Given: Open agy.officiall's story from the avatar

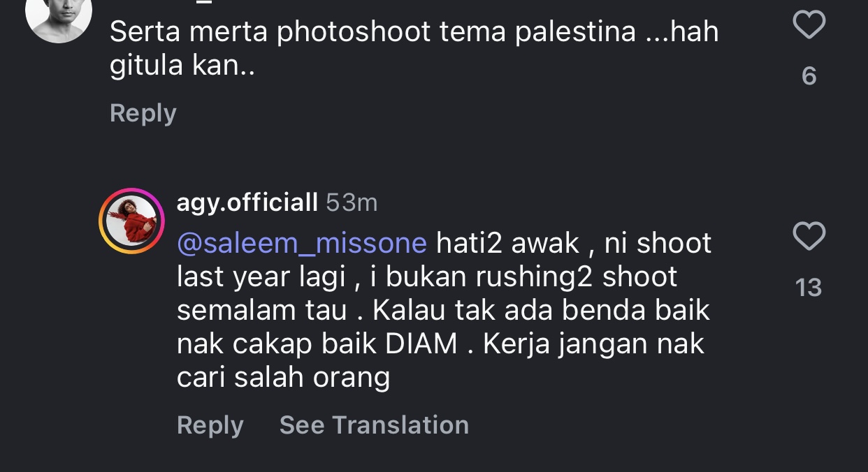Looking at the screenshot, I should click(131, 221).
